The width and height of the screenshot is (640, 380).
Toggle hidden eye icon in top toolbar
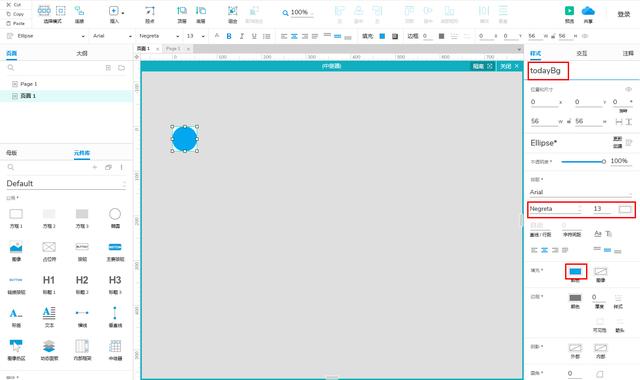point(585,36)
